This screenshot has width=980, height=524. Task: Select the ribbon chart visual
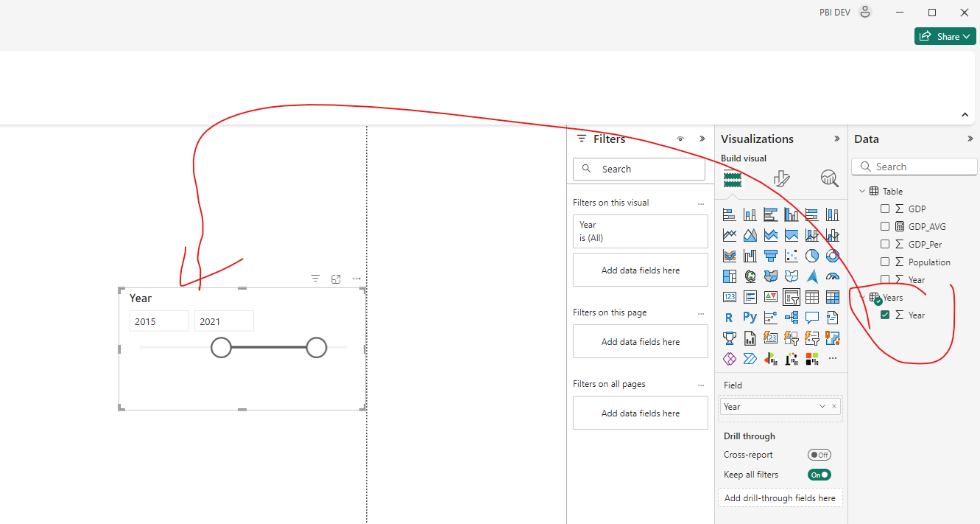tap(730, 256)
